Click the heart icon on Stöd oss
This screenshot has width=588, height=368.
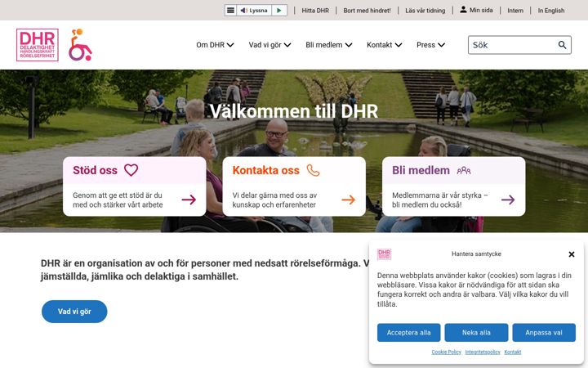click(131, 170)
